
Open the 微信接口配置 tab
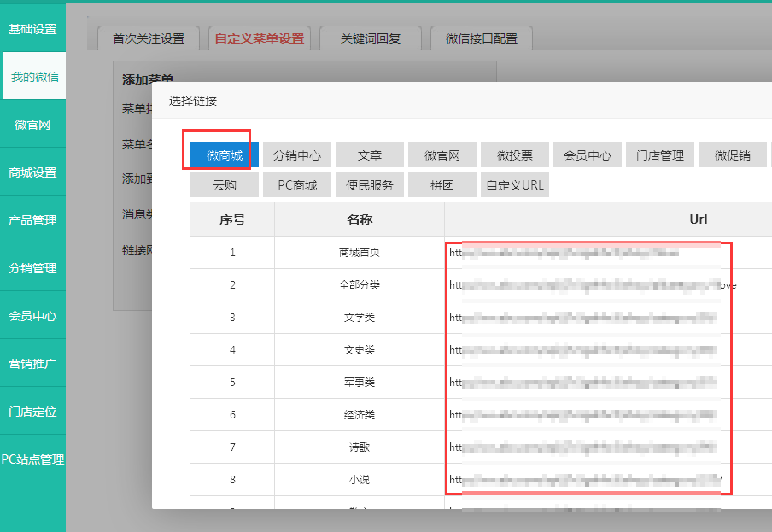pos(482,38)
